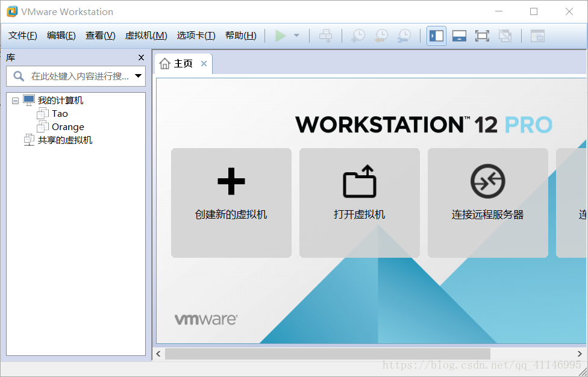Screen dimensions: 588x377
Task: Click Send Ctrl+Alt+Del toolbar icon
Action: tap(325, 36)
